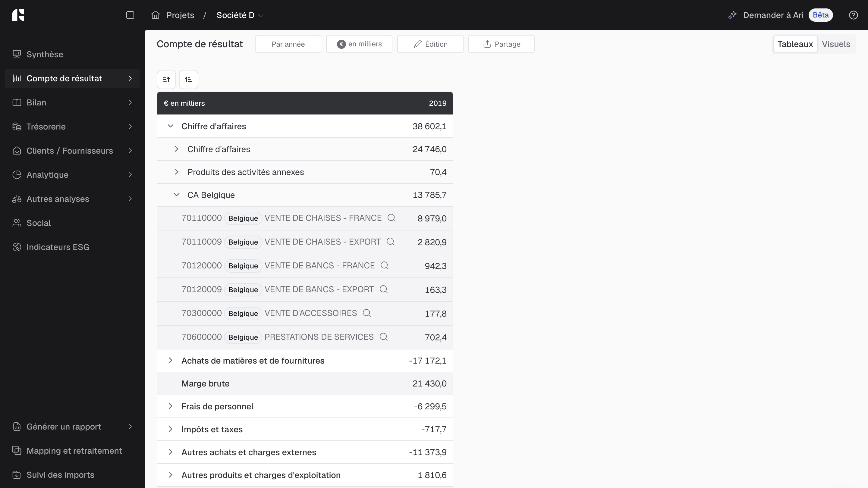
Task: Expand Achats de matières et de fournitures
Action: tap(171, 360)
